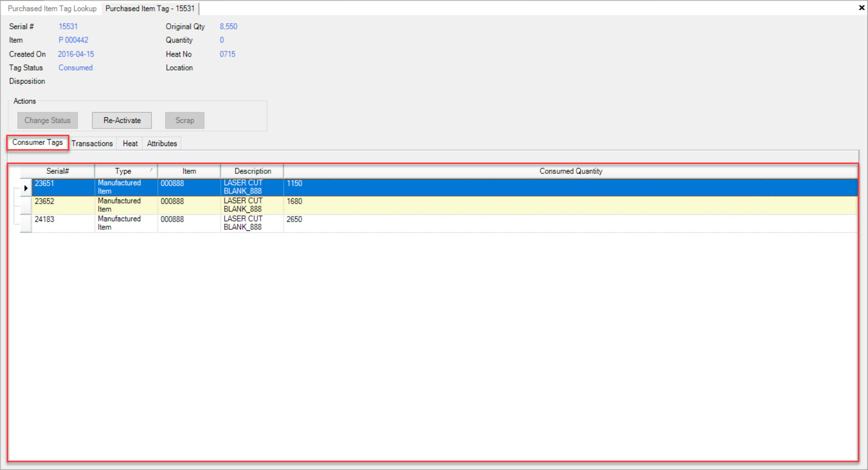Sort by Description column header
The height and width of the screenshot is (470, 868).
(x=252, y=171)
